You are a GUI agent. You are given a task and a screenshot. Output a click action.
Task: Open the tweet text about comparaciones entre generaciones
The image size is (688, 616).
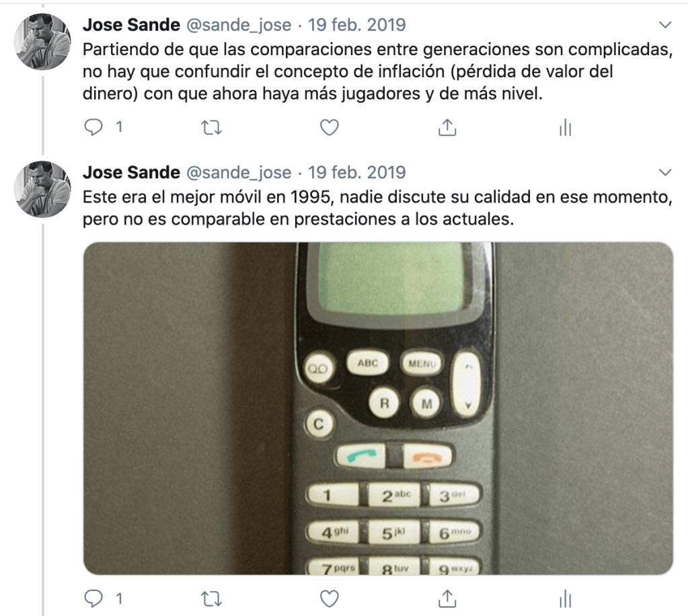[377, 71]
